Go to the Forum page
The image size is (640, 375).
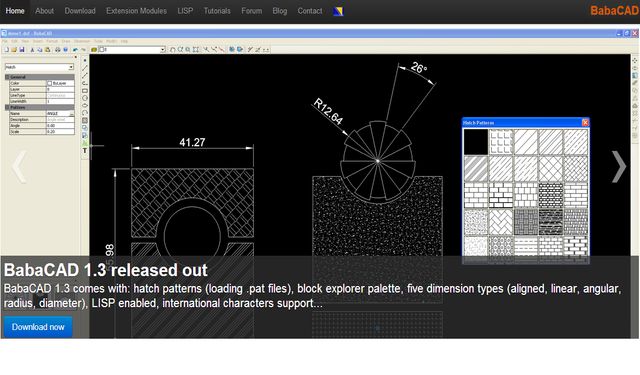[252, 11]
